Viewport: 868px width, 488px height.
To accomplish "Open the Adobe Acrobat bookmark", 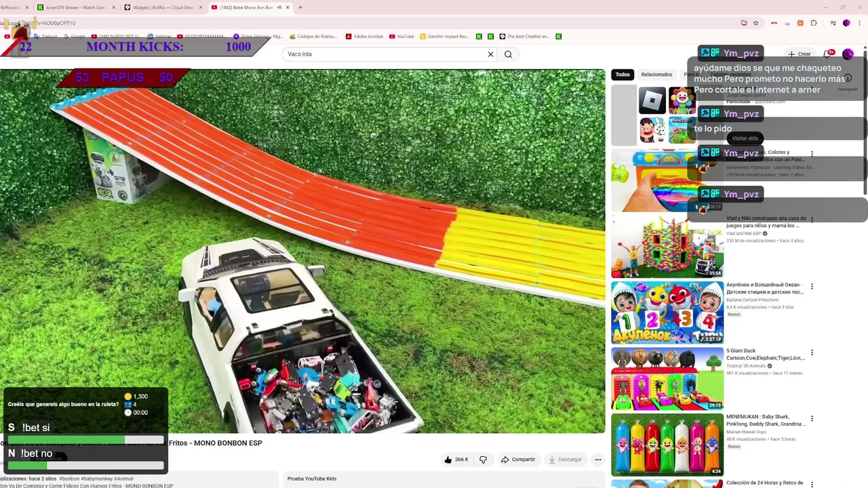I will [364, 37].
